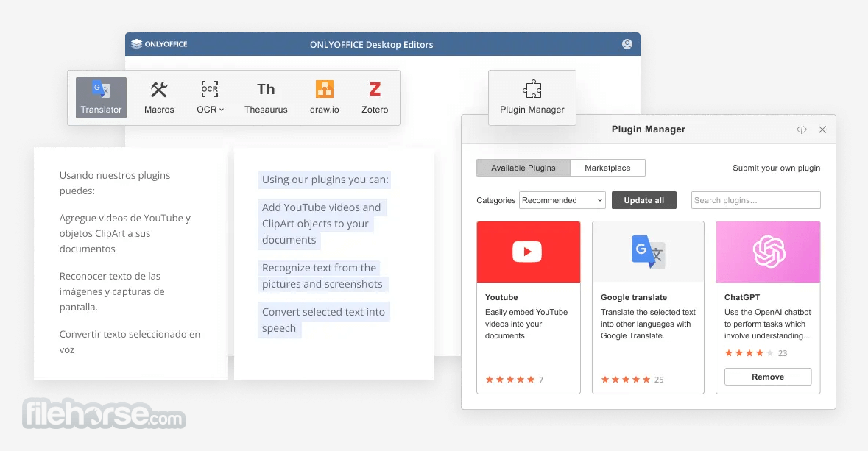Remove the ChatGPT plugin

click(768, 377)
